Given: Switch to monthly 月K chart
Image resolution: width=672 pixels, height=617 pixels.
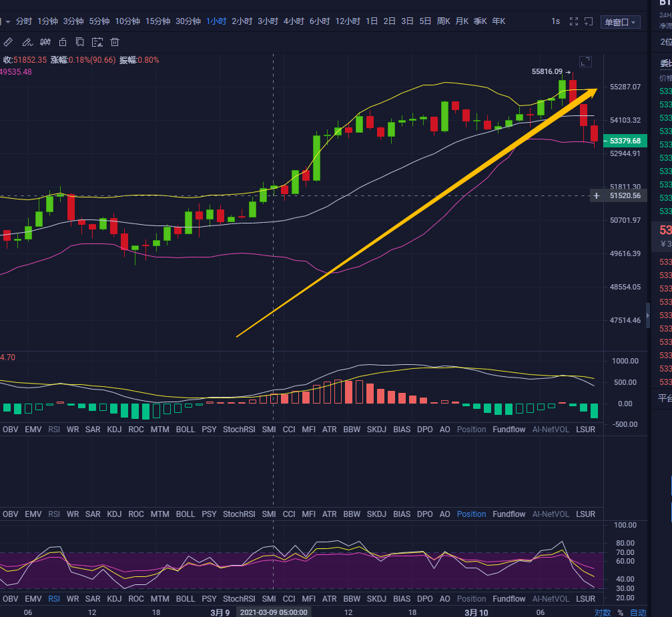Looking at the screenshot, I should pyautogui.click(x=462, y=21).
